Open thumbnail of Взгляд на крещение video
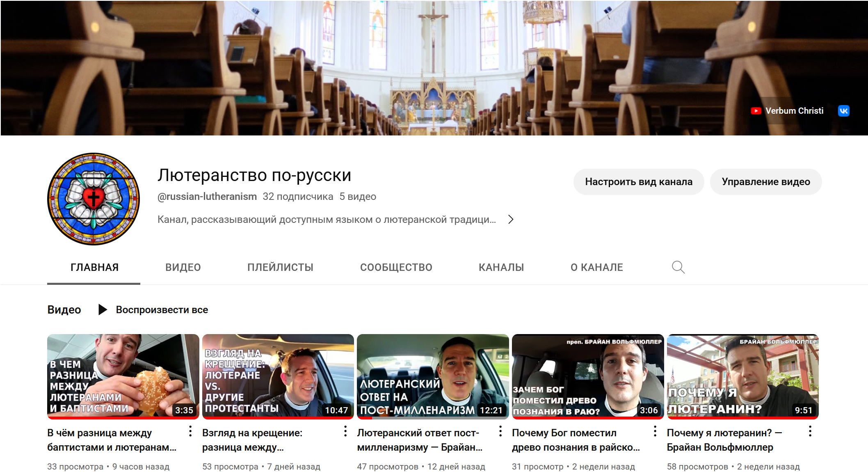This screenshot has height=472, width=868. [x=278, y=376]
